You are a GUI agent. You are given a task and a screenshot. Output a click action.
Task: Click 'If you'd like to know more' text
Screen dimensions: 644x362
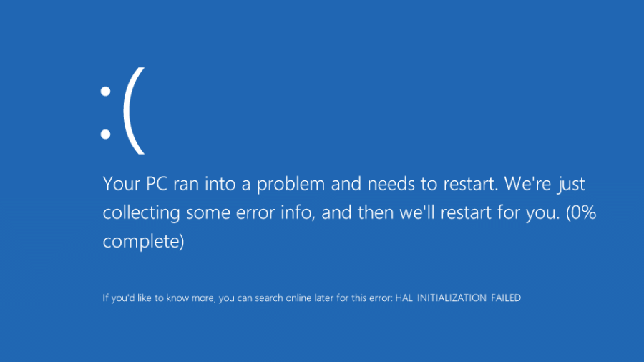pos(159,298)
